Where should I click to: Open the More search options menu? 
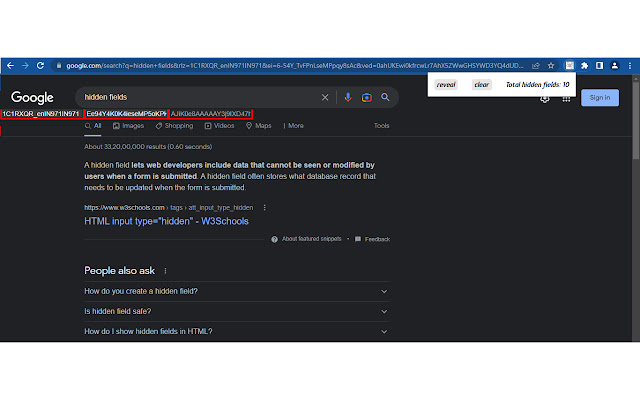[293, 126]
